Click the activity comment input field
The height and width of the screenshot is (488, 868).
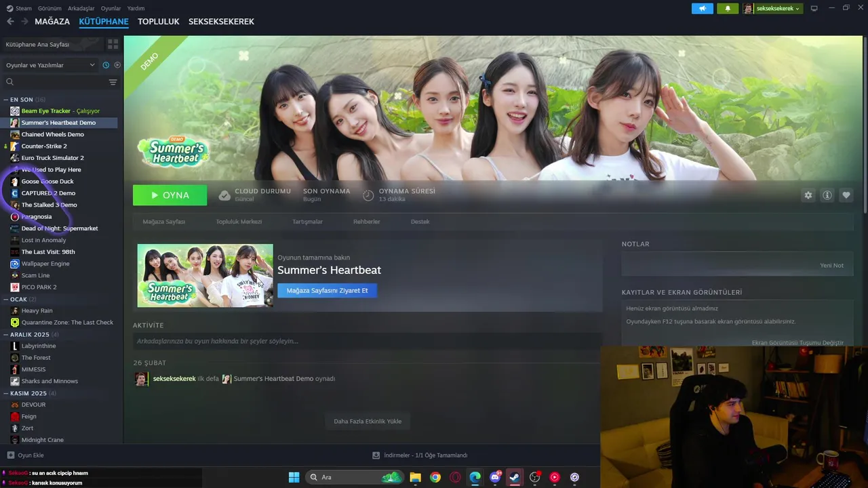[x=367, y=341]
